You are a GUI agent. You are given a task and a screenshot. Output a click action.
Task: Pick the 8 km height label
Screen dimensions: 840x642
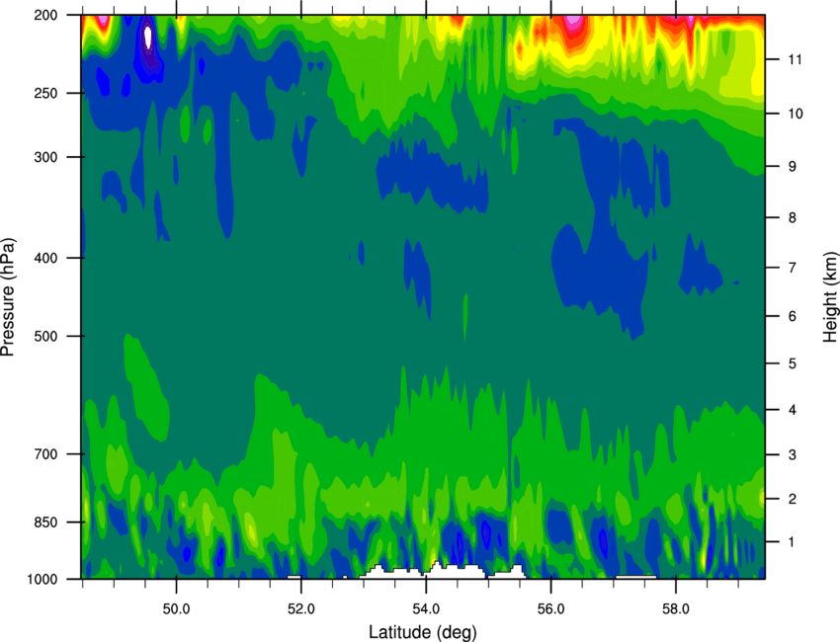(792, 218)
